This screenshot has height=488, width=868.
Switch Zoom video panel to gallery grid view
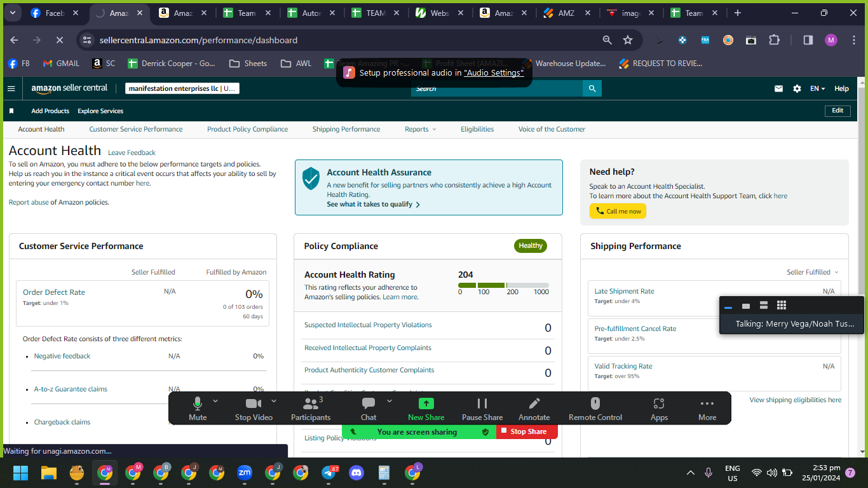(782, 306)
